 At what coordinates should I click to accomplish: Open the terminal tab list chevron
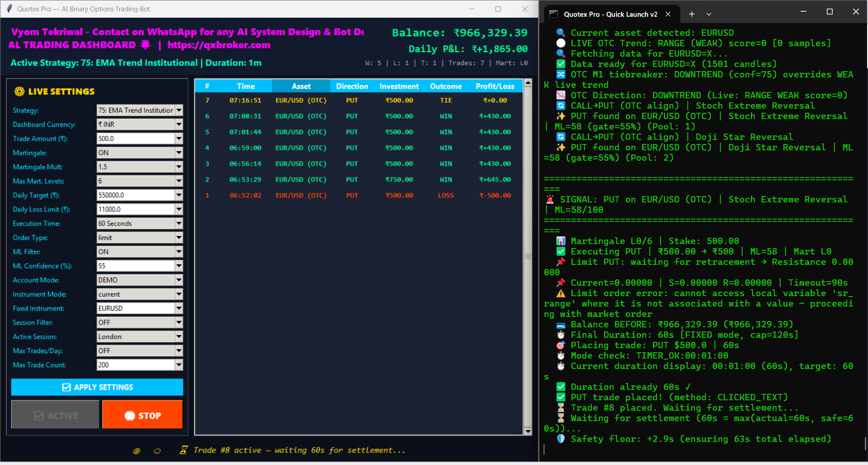click(x=709, y=14)
